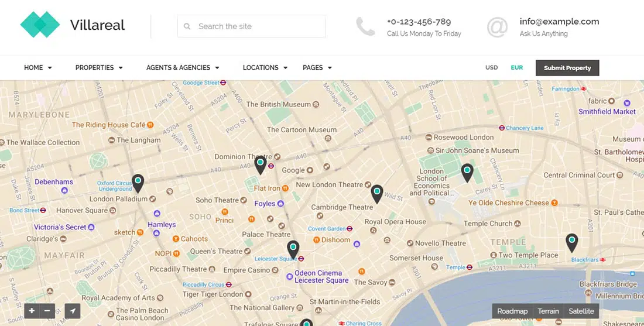
Task: Zoom in the map with plus button
Action: point(32,311)
